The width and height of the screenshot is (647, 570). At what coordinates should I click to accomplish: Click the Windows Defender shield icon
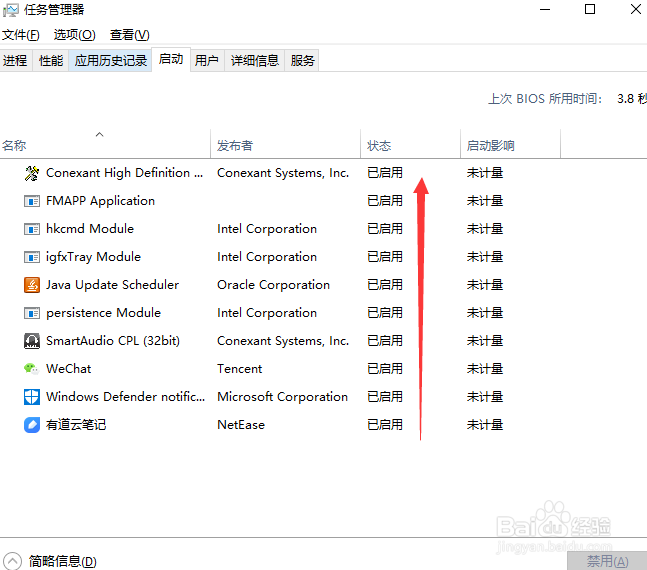pyautogui.click(x=32, y=397)
